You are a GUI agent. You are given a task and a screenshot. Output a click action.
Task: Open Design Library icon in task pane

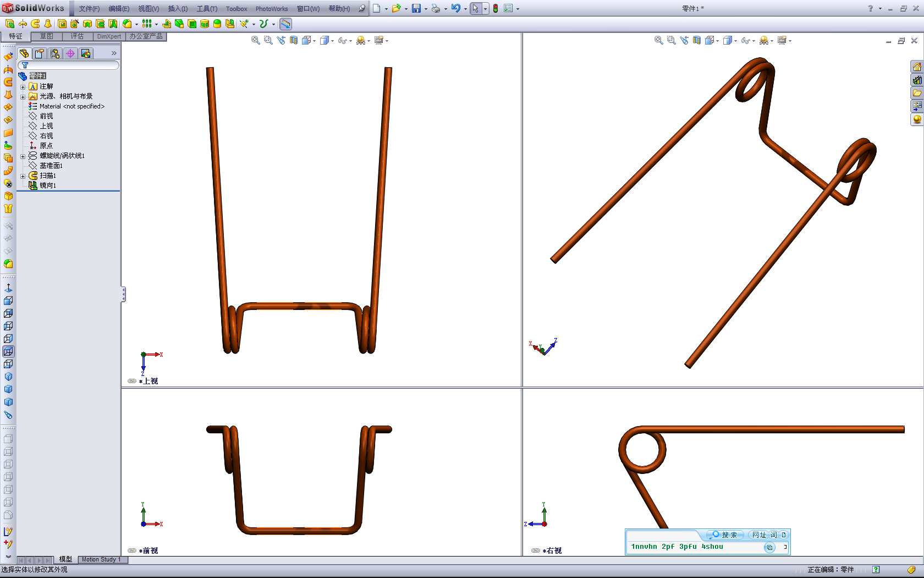pos(917,80)
